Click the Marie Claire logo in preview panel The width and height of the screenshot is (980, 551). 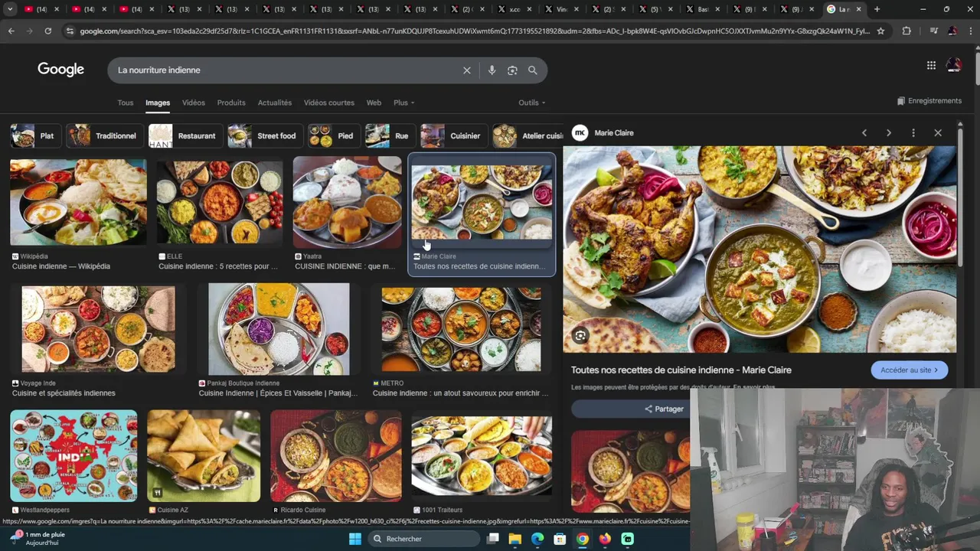pyautogui.click(x=580, y=133)
